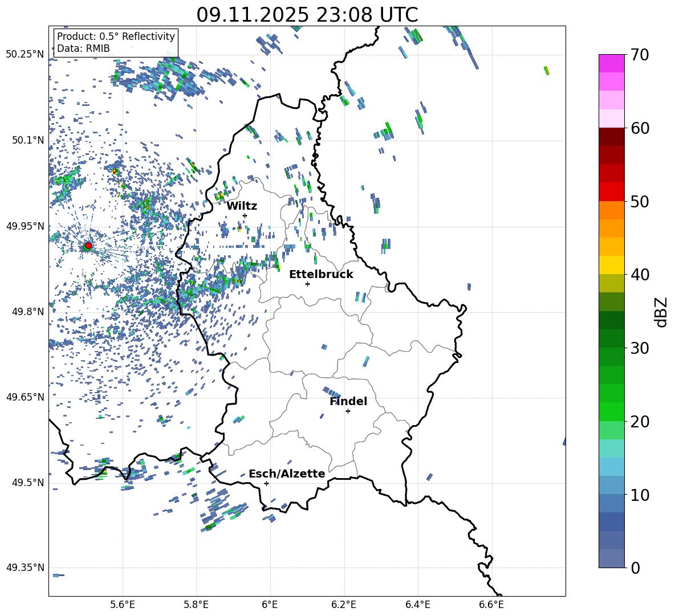This screenshot has height=616, width=675.
Task: Click the 6.2°E longitude tick label
Action: point(344,603)
